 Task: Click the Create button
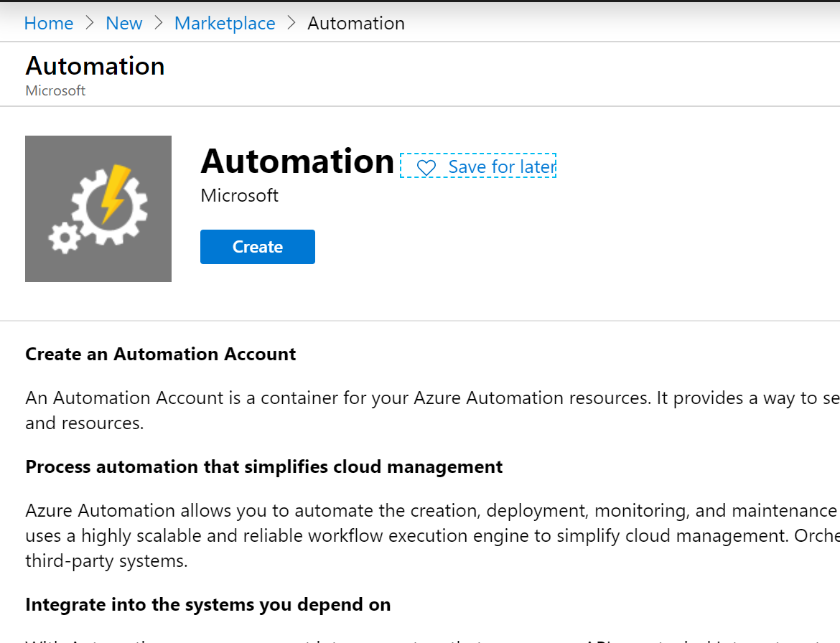(258, 247)
